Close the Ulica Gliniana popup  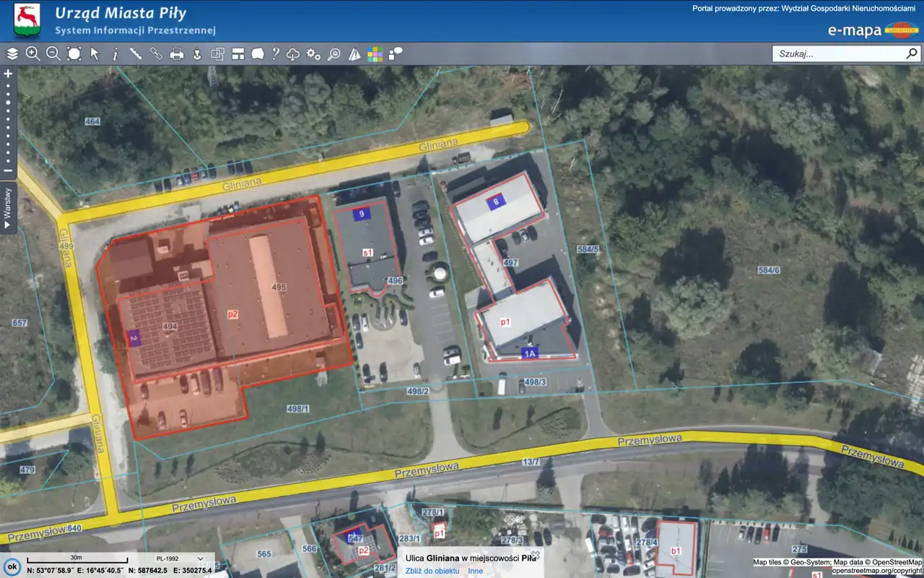click(x=536, y=554)
